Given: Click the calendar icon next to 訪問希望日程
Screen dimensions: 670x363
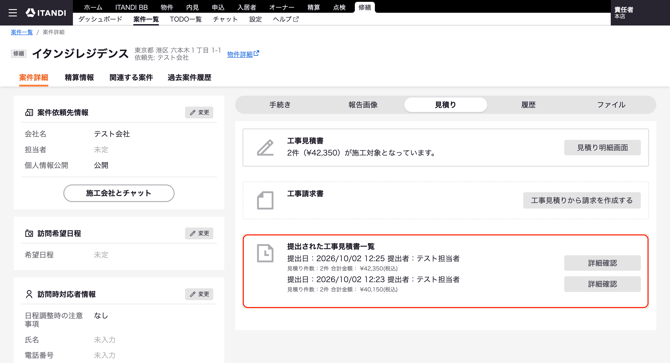Looking at the screenshot, I should [x=29, y=233].
